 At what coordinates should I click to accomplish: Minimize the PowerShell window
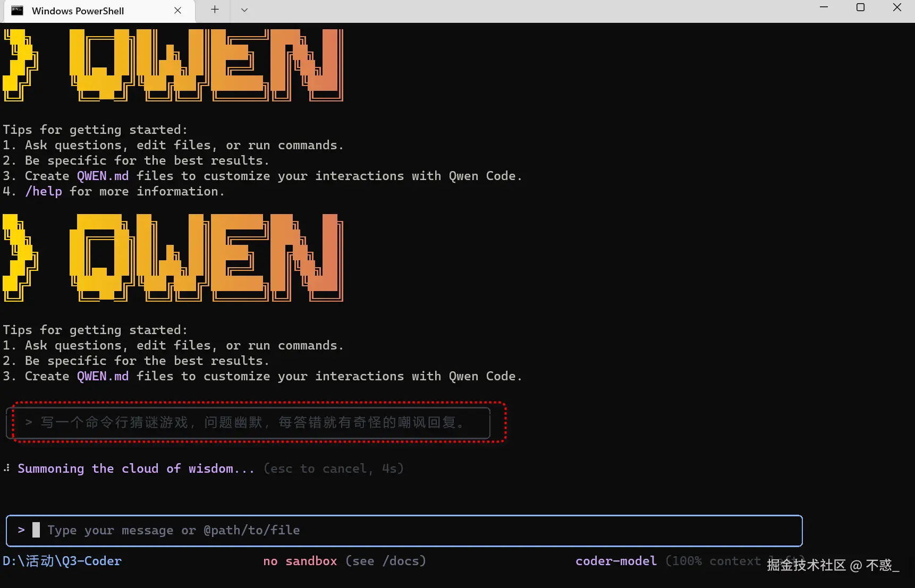coord(824,7)
